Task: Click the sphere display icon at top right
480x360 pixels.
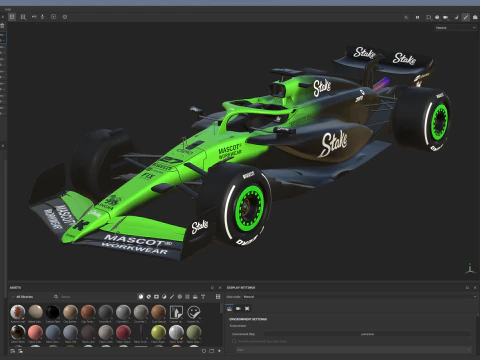Action: [x=437, y=17]
